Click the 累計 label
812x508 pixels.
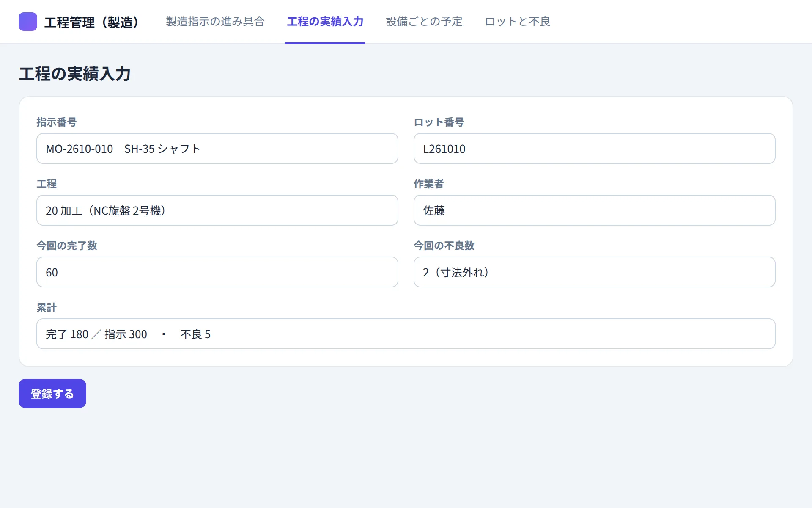47,307
